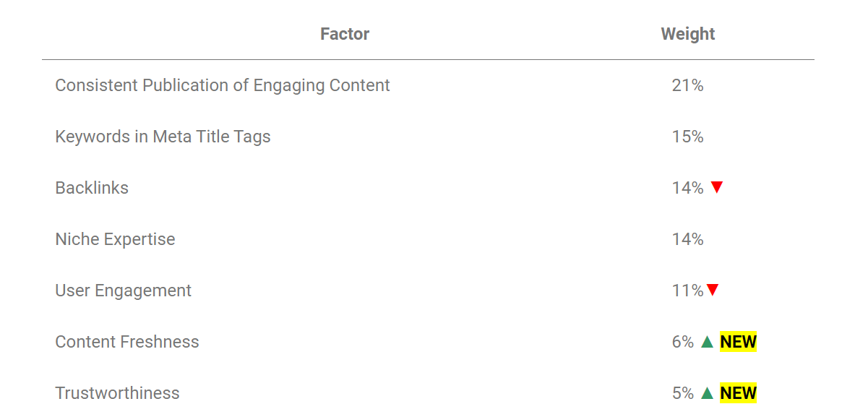The height and width of the screenshot is (417, 868).
Task: Click the red down arrow beside User Engagement 11%
Action: [x=713, y=291]
